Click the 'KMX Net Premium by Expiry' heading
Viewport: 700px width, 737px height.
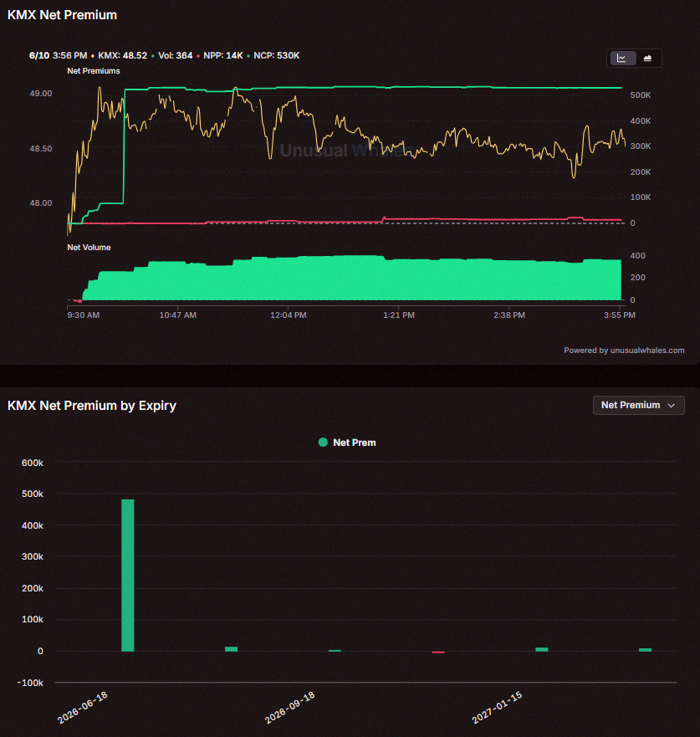pos(92,405)
